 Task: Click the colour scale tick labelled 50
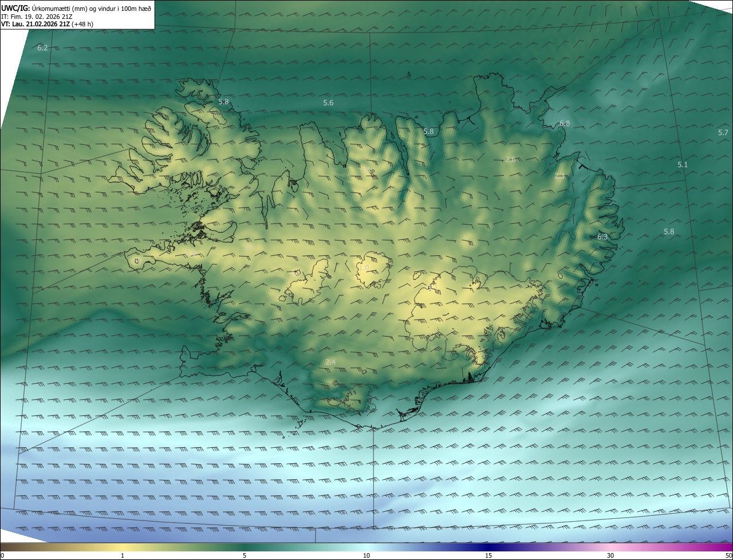[728, 555]
